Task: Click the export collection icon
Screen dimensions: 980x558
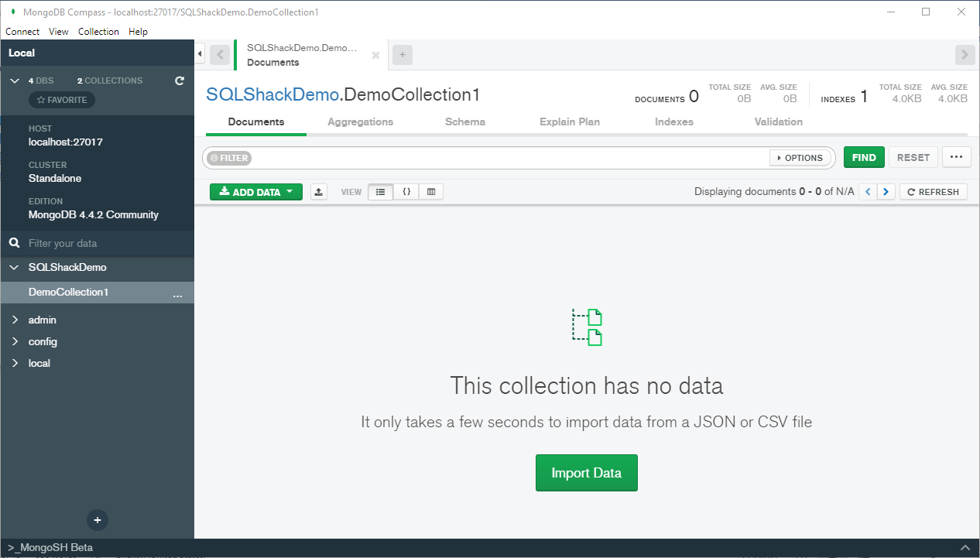Action: [x=319, y=192]
